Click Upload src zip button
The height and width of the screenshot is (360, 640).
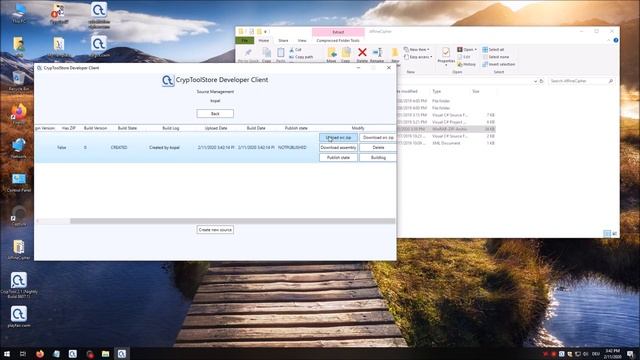click(x=338, y=138)
